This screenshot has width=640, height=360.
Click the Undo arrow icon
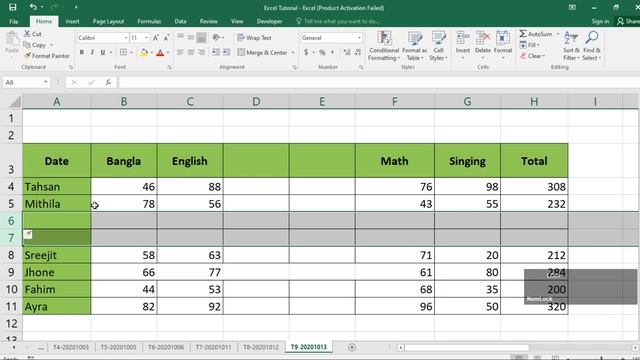coord(33,7)
